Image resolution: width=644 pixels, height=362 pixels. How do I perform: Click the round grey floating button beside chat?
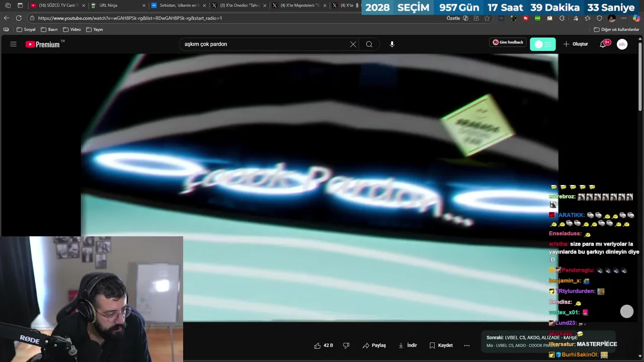coord(627,312)
